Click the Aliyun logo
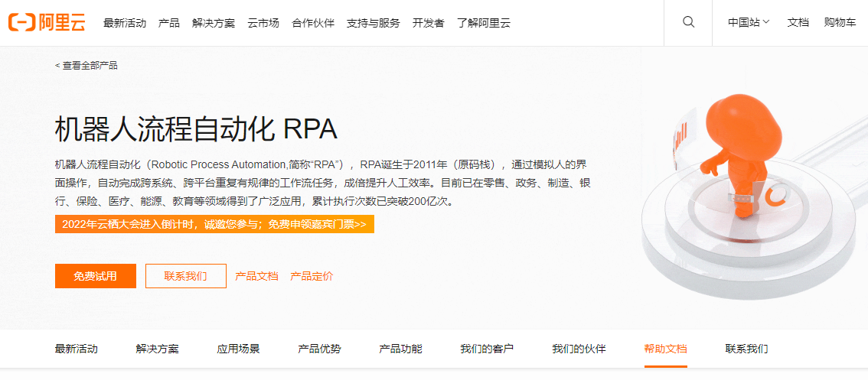Screen dimensions: 868x380 tap(47, 23)
